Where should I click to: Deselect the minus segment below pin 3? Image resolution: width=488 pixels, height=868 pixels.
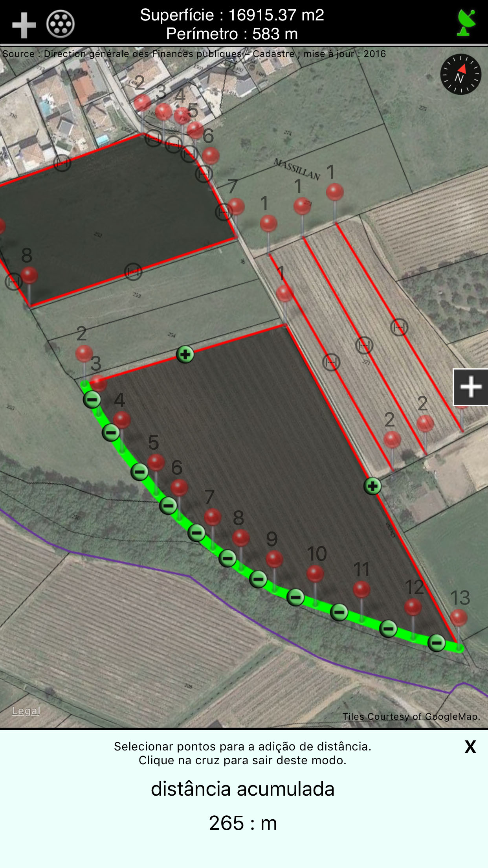click(92, 400)
